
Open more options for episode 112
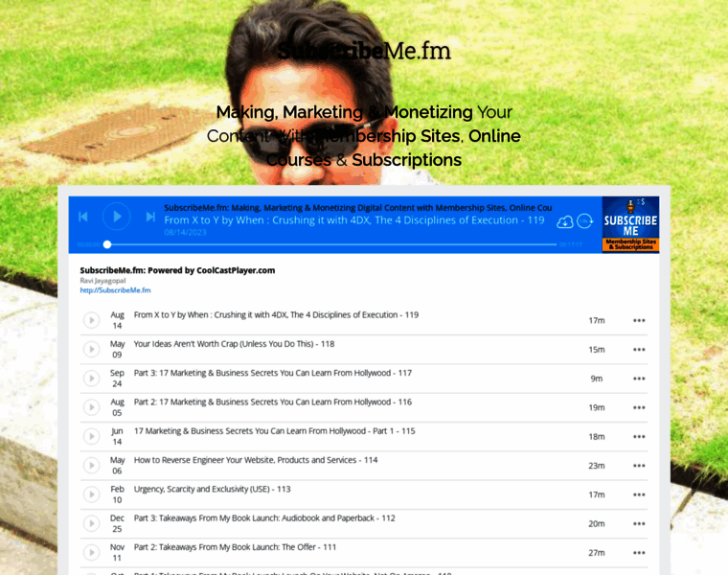639,523
